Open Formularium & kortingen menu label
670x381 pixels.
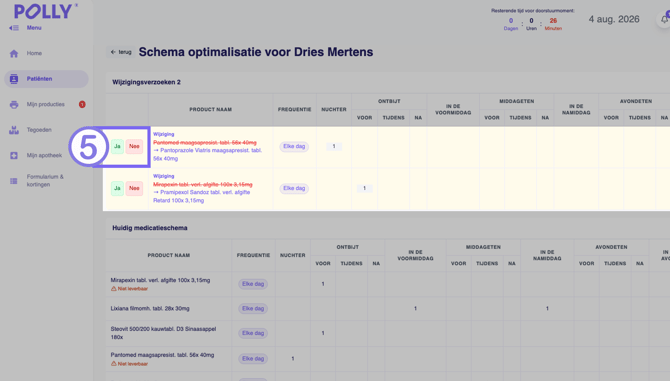(45, 181)
